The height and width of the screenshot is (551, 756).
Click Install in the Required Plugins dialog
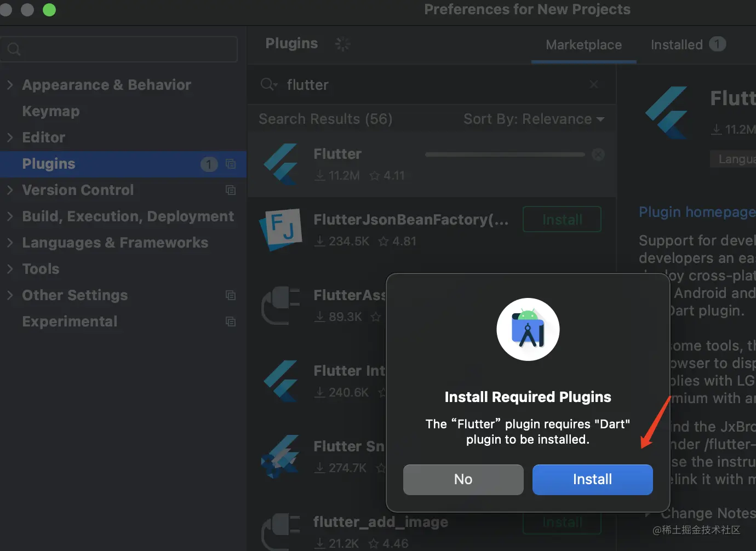point(592,479)
